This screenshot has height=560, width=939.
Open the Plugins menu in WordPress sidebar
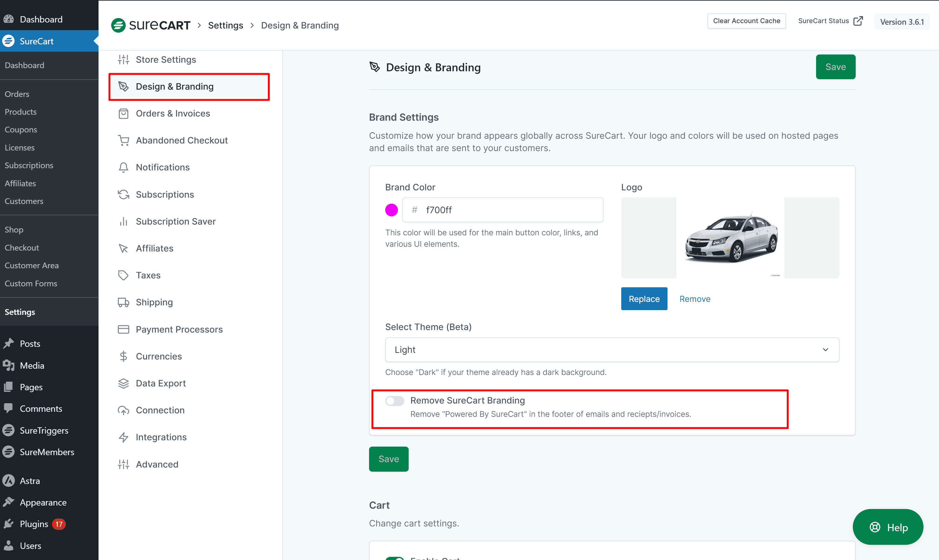pos(34,524)
